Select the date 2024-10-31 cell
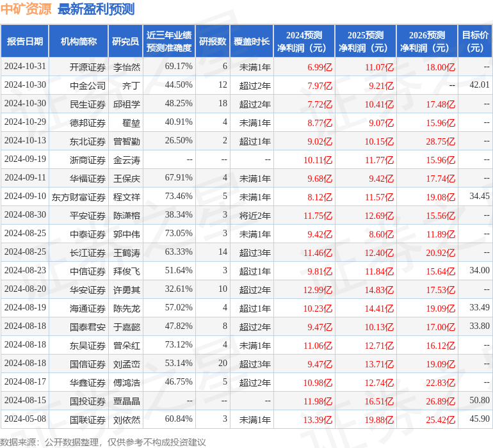Viewport: 493px width, 448px height. point(25,67)
